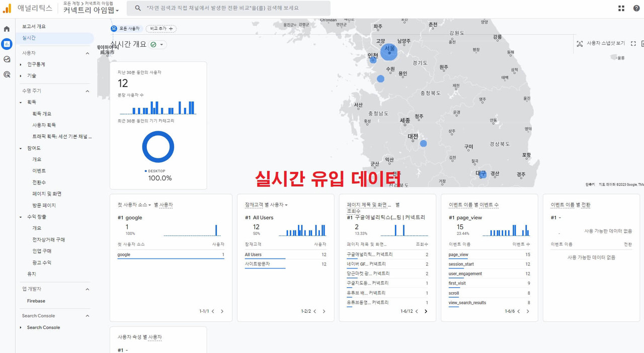
Task: Open the Explore icon in left rail
Action: (7, 59)
